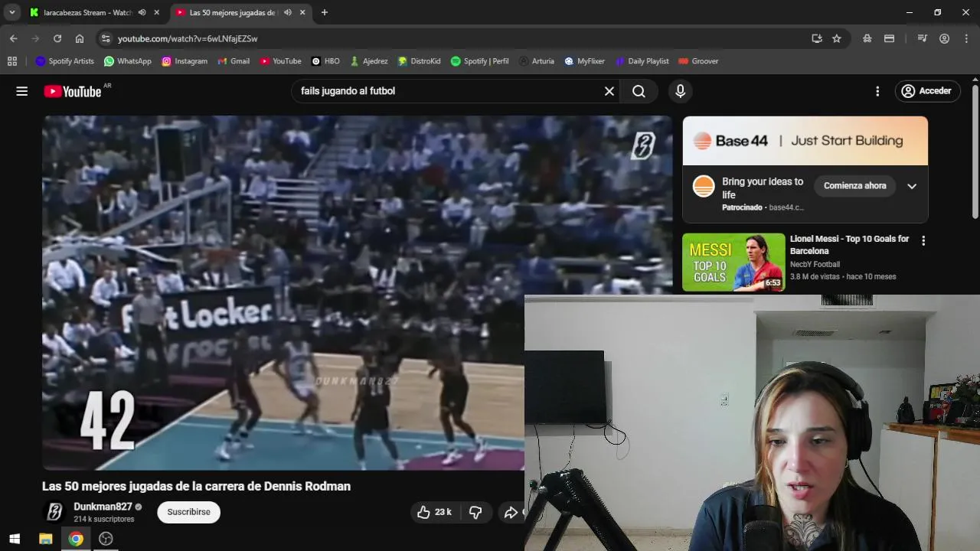Reload the current page
This screenshot has width=980, height=551.
pos(57,38)
